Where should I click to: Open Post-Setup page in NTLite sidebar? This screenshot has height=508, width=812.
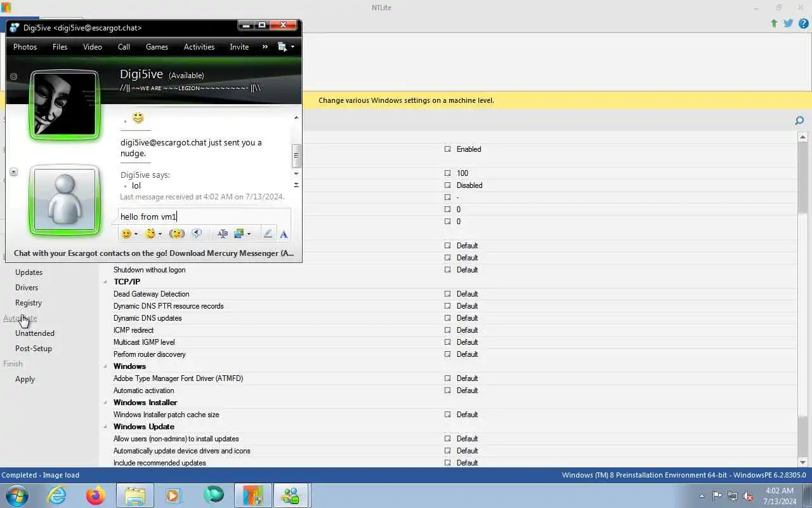pyautogui.click(x=34, y=349)
